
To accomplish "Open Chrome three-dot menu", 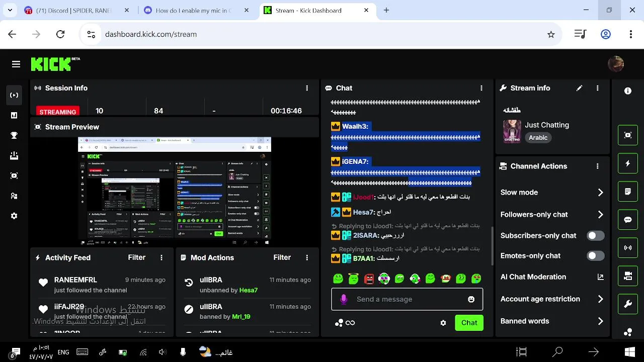I will point(631,34).
